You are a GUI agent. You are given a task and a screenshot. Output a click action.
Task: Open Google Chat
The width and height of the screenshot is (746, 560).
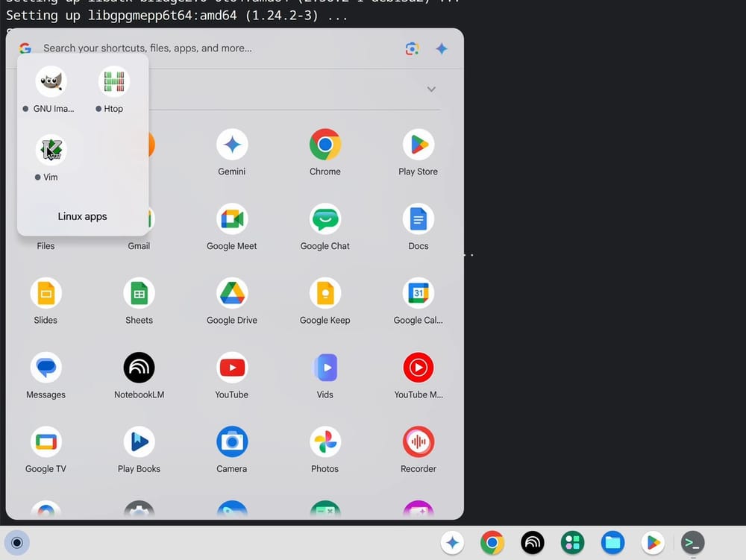(325, 219)
